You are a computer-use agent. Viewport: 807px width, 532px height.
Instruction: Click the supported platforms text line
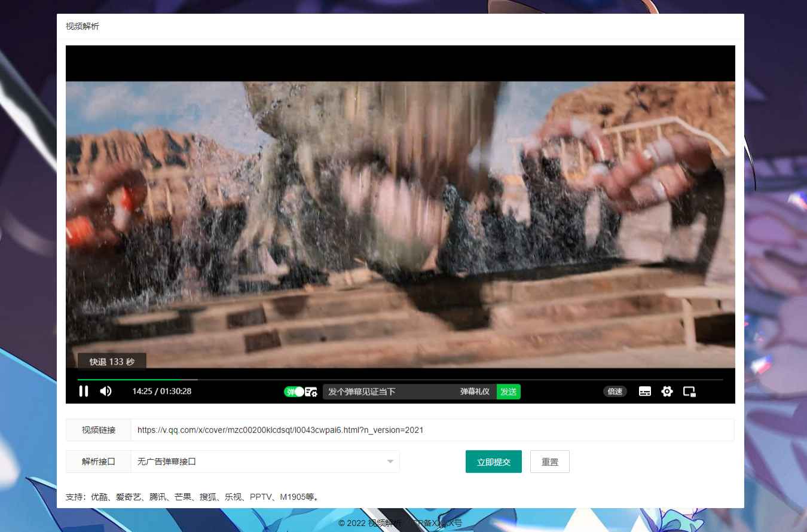pyautogui.click(x=194, y=497)
